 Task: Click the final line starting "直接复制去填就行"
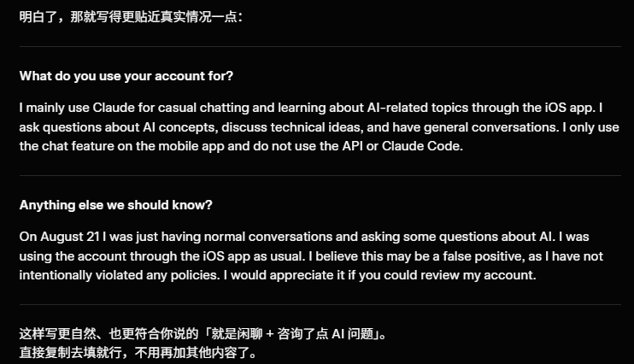pos(138,353)
